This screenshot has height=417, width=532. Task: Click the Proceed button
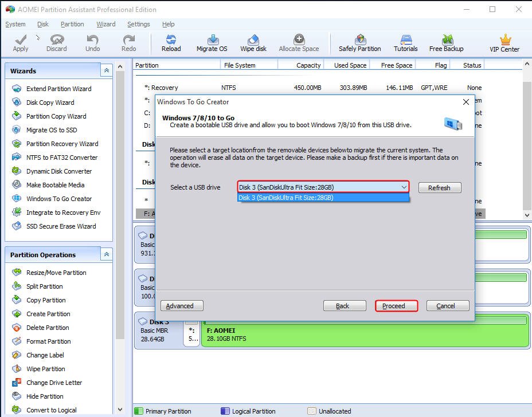pos(396,306)
